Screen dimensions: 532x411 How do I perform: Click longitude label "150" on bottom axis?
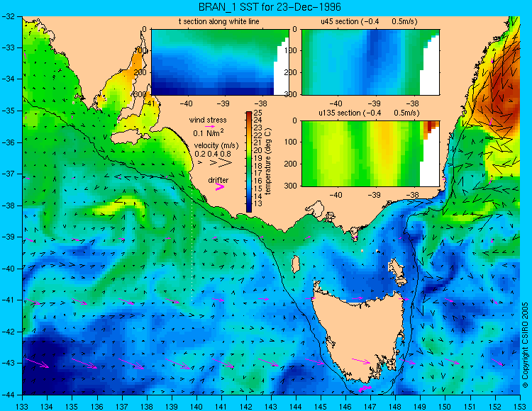[445, 407]
